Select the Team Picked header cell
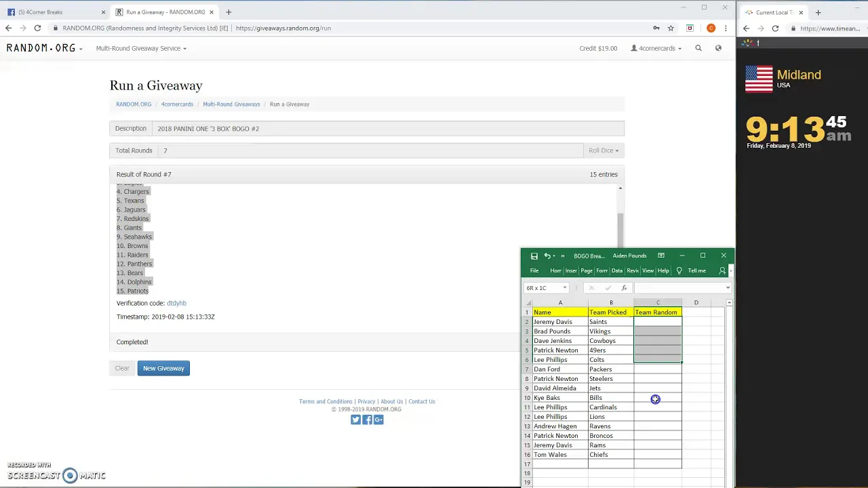Viewport: 868px width, 488px height. (611, 312)
